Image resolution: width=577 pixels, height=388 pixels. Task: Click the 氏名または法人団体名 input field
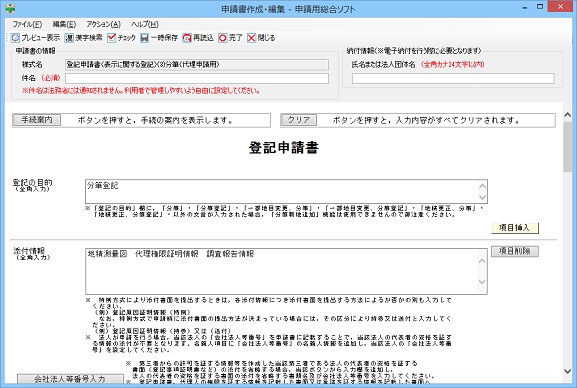tap(453, 78)
